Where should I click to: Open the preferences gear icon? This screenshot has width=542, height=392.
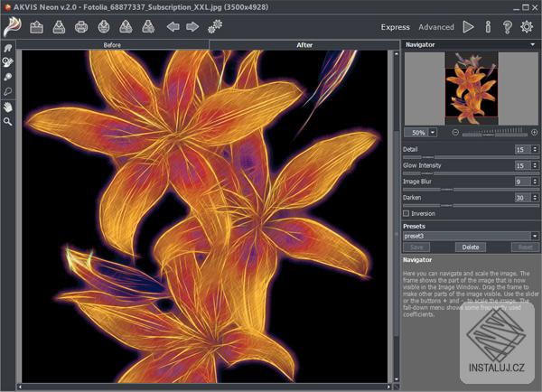click(x=527, y=27)
